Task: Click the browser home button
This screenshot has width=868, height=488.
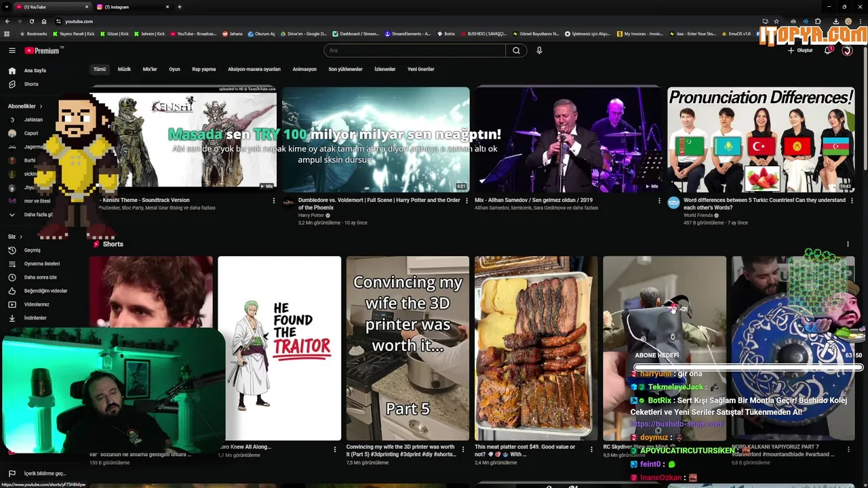Action: point(44,21)
